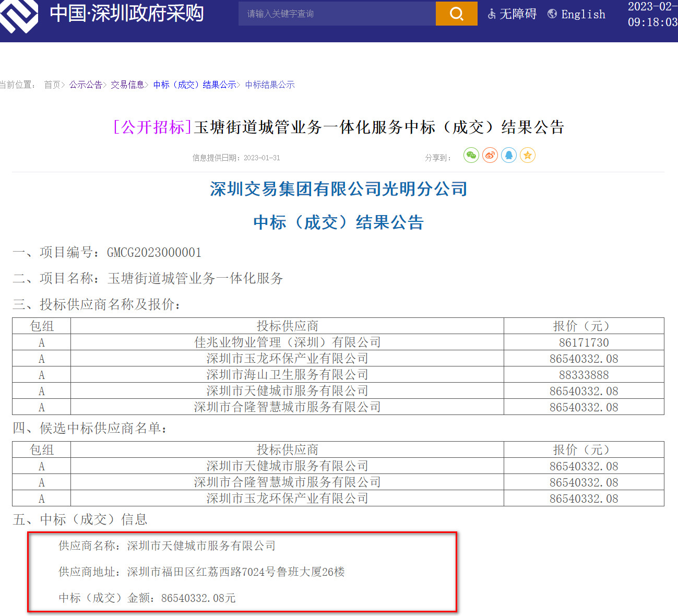Open 中标（成交）结果公示 breadcrumb link
Viewport: 678px width, 616px height.
pos(195,85)
